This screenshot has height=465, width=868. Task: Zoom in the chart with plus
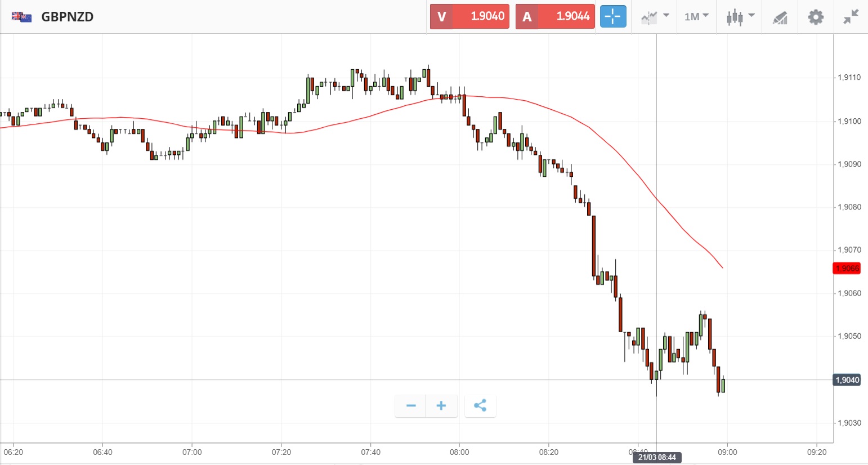click(441, 406)
